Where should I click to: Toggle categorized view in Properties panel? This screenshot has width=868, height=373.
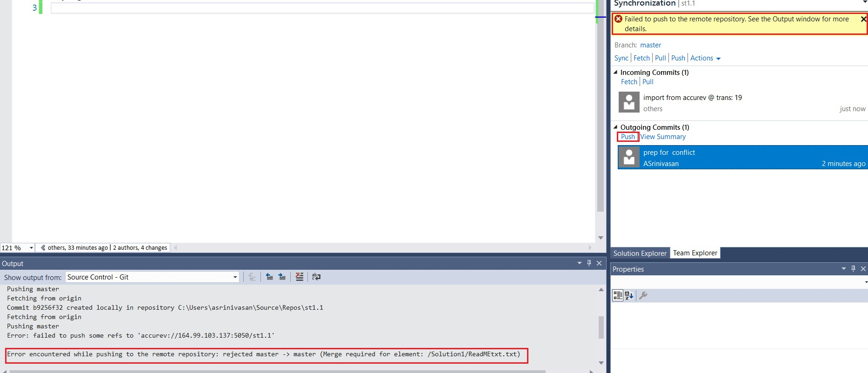pyautogui.click(x=618, y=295)
